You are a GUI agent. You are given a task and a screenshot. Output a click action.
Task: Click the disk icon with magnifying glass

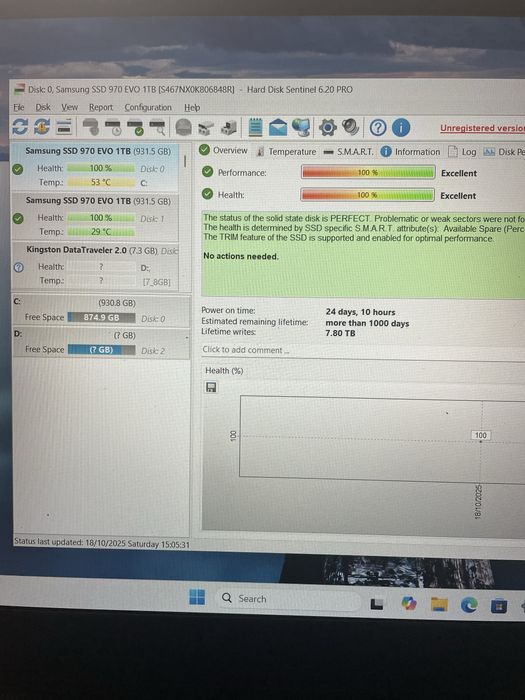[x=157, y=127]
